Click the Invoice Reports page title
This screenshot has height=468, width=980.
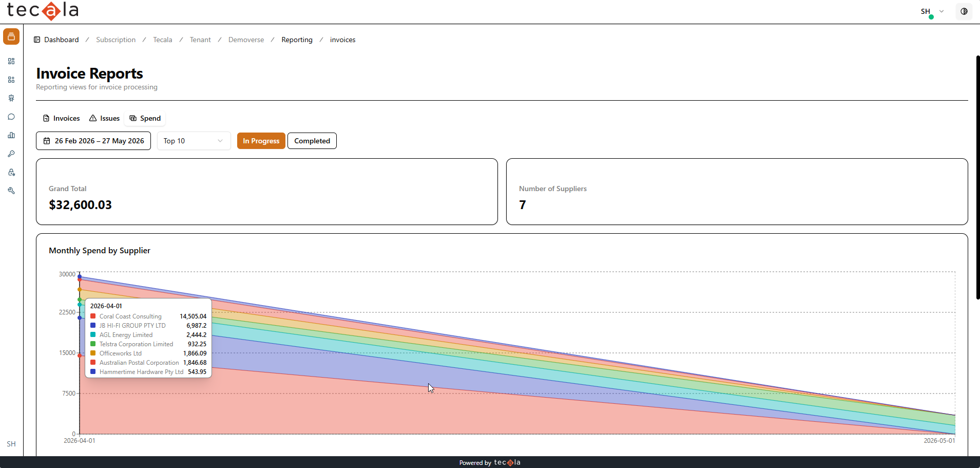click(x=89, y=73)
